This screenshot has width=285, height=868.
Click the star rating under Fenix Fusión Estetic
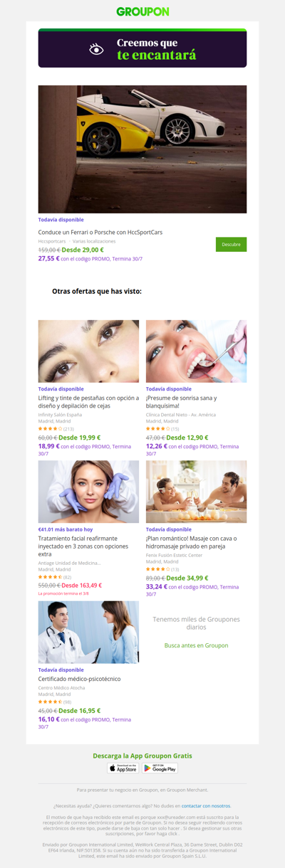157,569
